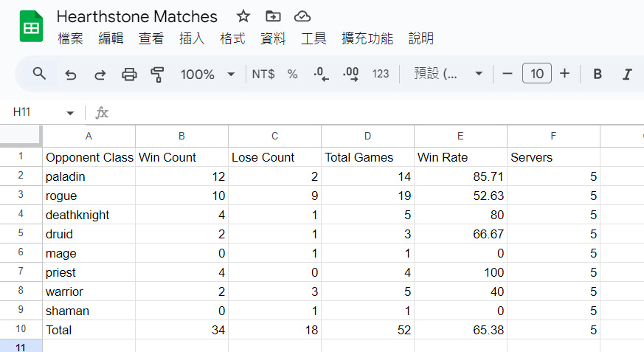This screenshot has height=352, width=644.
Task: Click the font size field showing 10
Action: coord(537,74)
